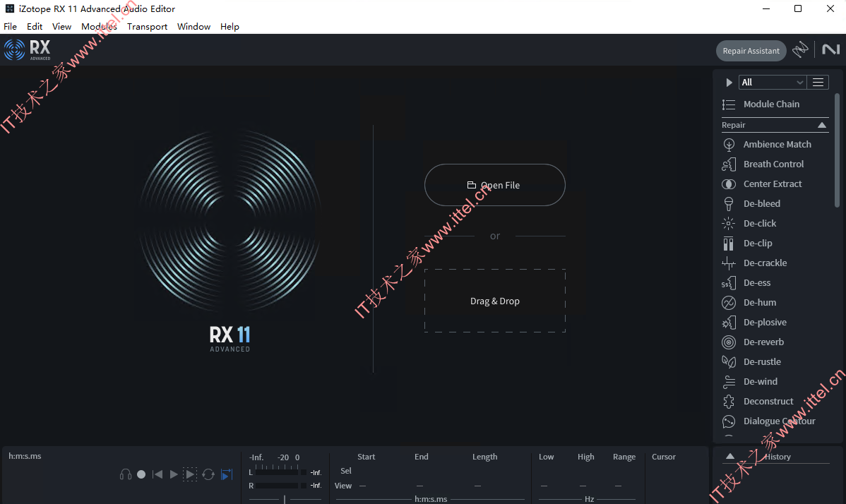The image size is (846, 504).
Task: Rewind to the start of the file
Action: coord(157,474)
